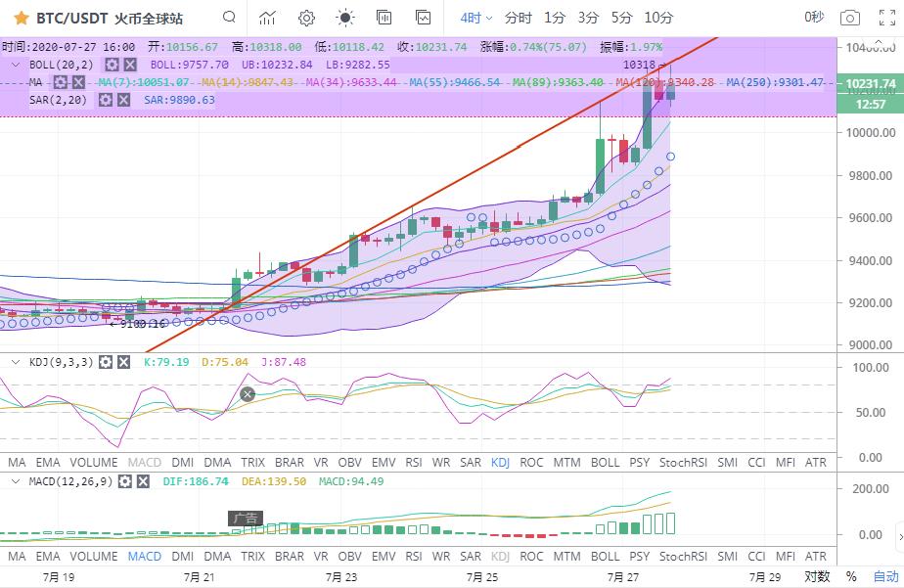This screenshot has width=904, height=588.
Task: Toggle logarithmic scale (对数)
Action: 817,577
